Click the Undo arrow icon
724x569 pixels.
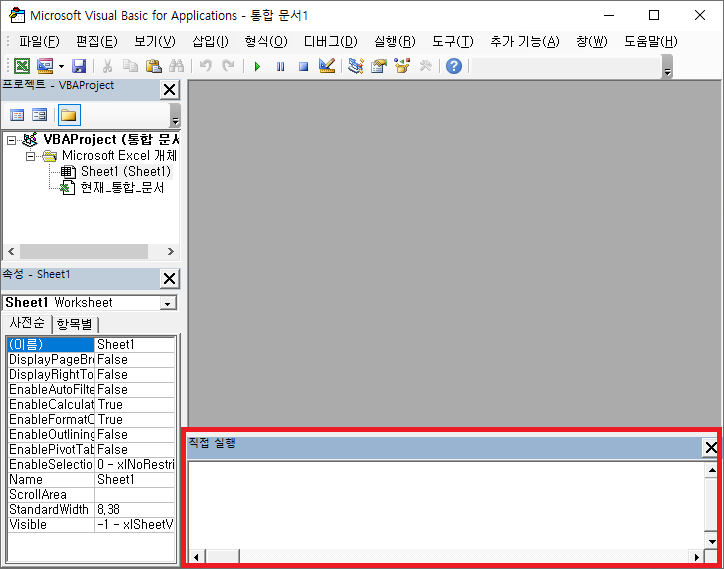[205, 66]
